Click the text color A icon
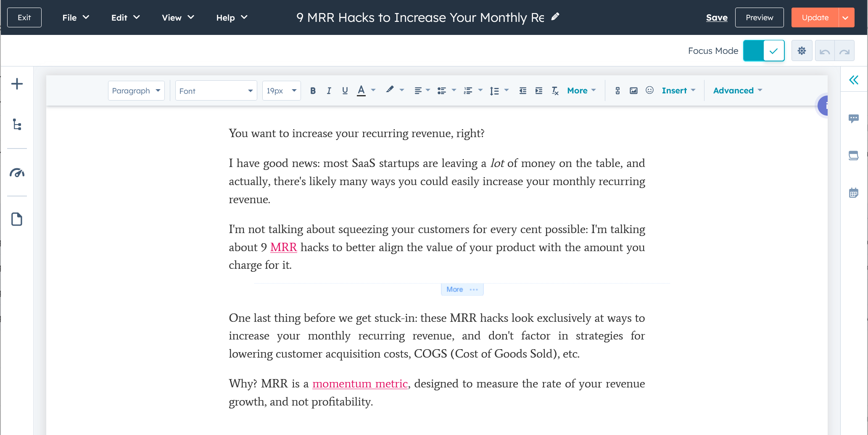Viewport: 868px width, 435px height. (x=361, y=90)
